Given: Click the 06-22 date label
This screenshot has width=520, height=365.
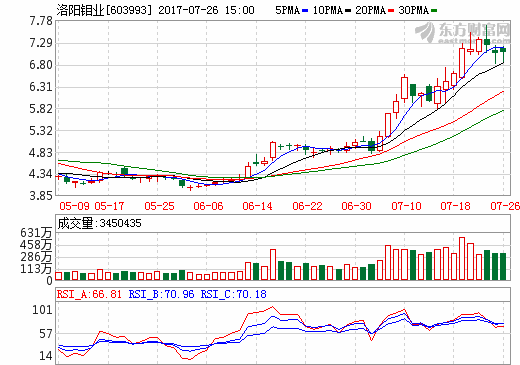Looking at the screenshot, I should click(307, 206).
